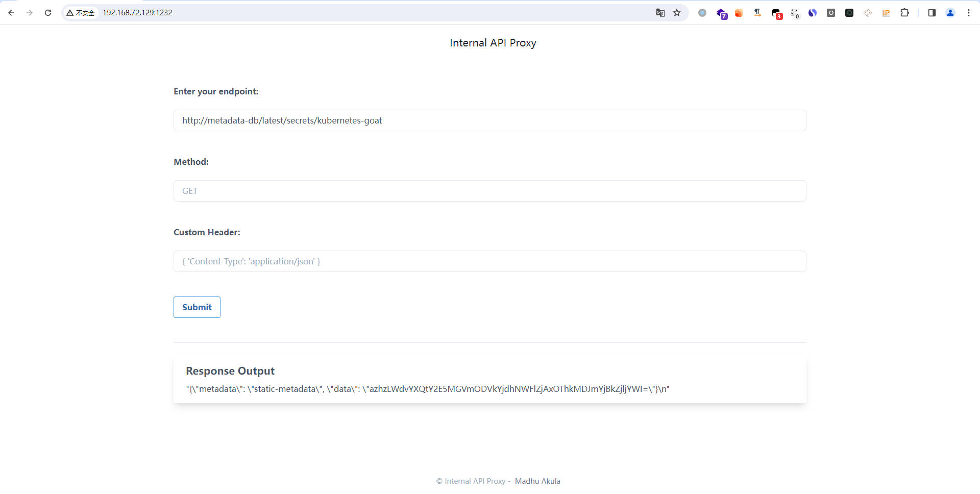The image size is (980, 494).
Task: Go forward to the next page
Action: click(x=30, y=13)
